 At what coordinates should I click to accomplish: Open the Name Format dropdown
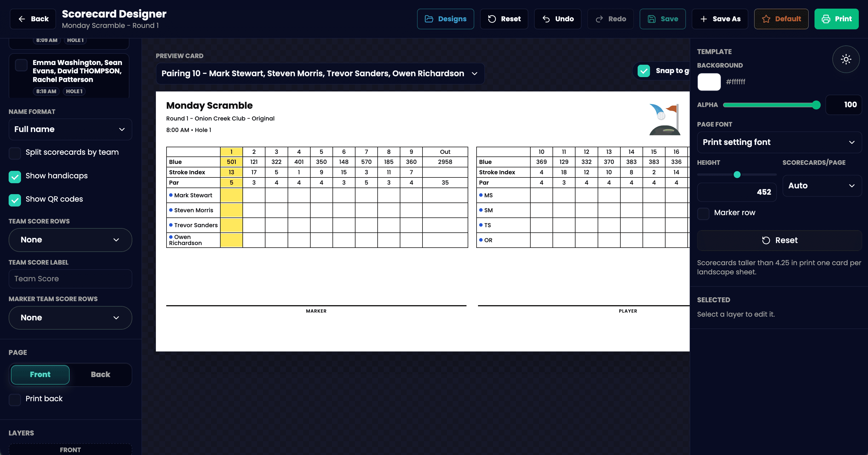coord(70,129)
